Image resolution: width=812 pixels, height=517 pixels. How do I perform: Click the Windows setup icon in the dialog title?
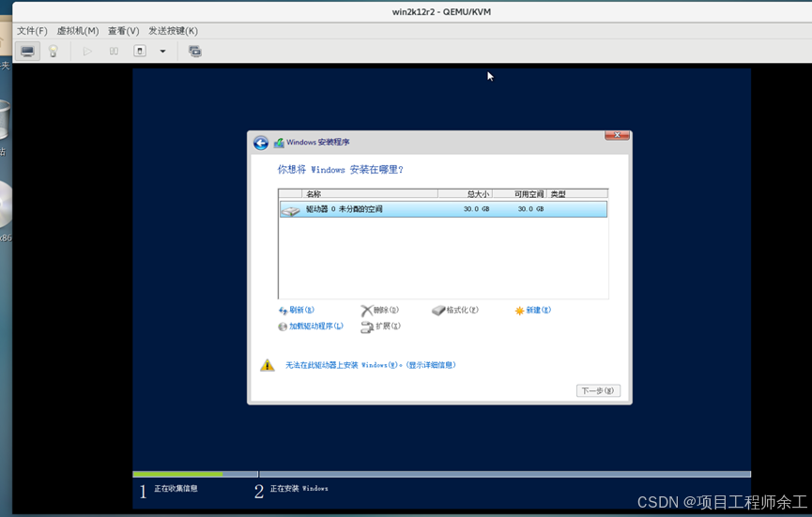pos(279,143)
